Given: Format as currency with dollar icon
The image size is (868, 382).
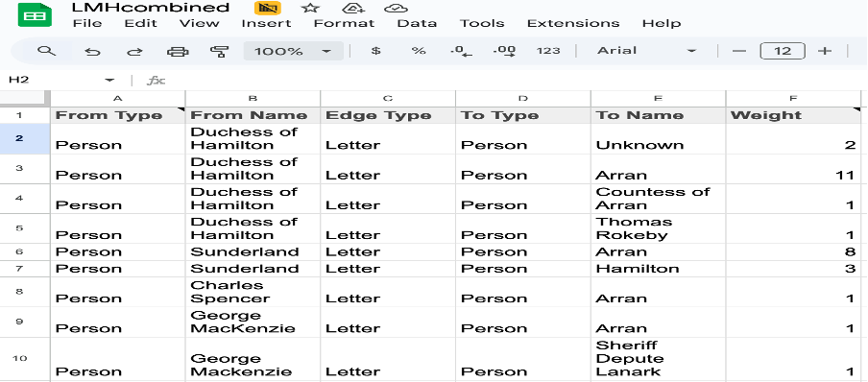Looking at the screenshot, I should coord(375,51).
